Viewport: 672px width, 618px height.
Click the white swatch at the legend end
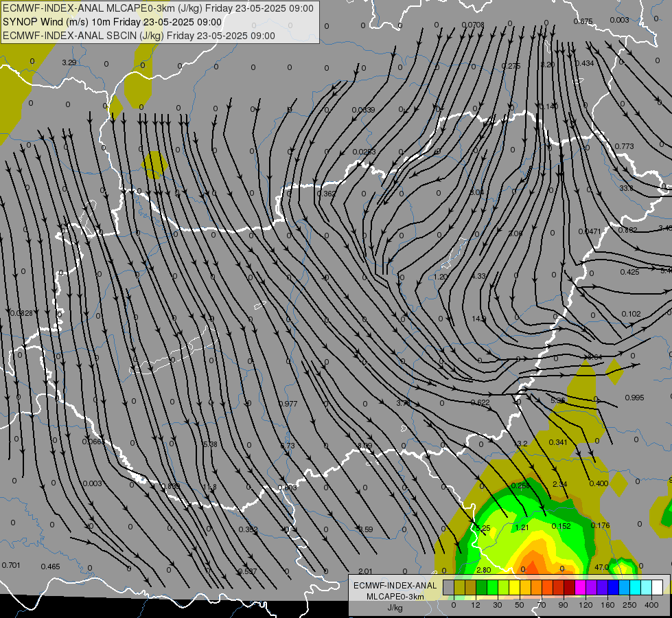pos(657,588)
